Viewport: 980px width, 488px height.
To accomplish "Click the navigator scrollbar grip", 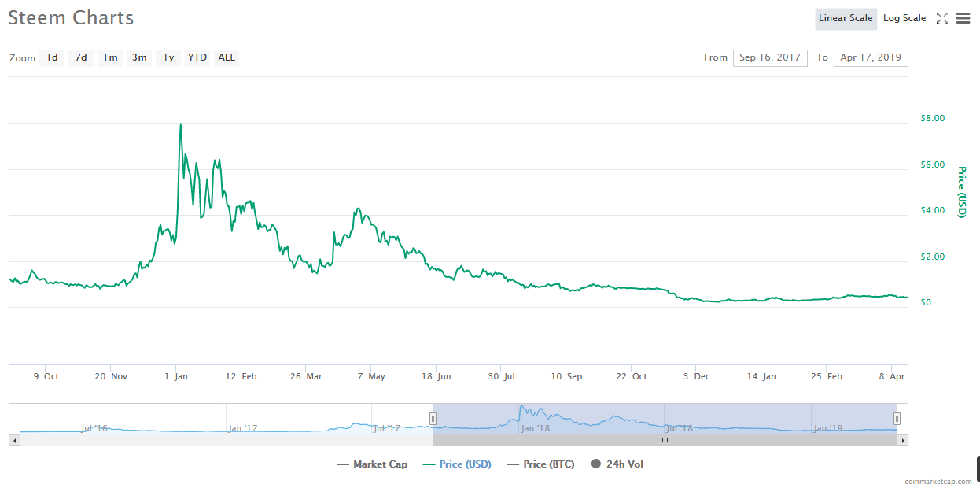I will click(665, 440).
